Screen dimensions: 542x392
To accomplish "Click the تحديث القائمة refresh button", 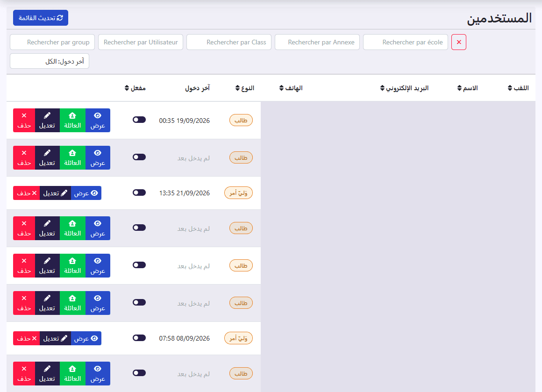I will pos(41,18).
